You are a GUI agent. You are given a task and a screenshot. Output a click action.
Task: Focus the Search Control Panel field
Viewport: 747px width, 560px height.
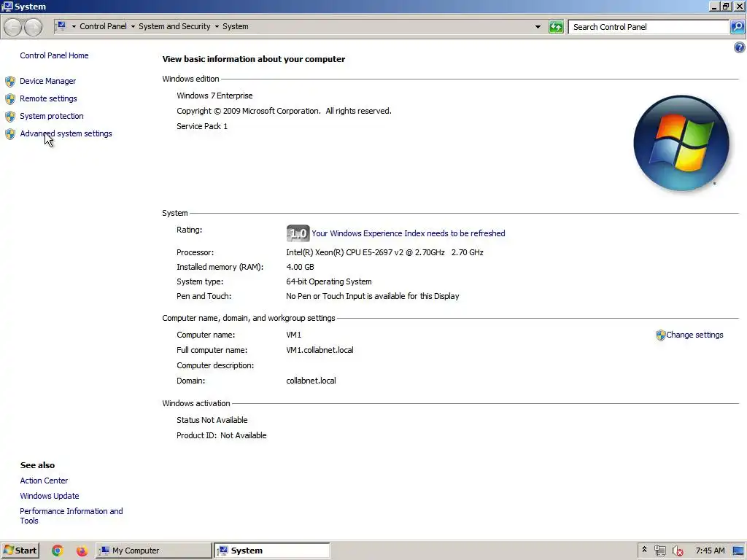[x=649, y=27]
